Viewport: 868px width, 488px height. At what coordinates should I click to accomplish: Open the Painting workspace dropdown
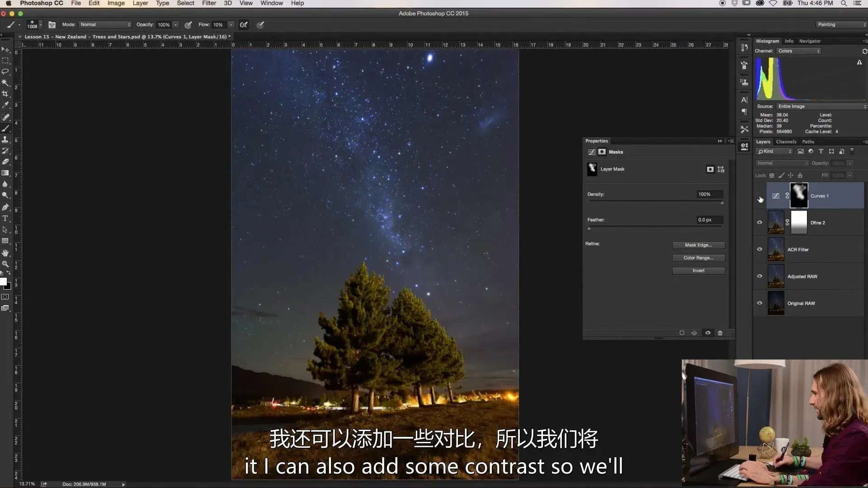point(840,25)
